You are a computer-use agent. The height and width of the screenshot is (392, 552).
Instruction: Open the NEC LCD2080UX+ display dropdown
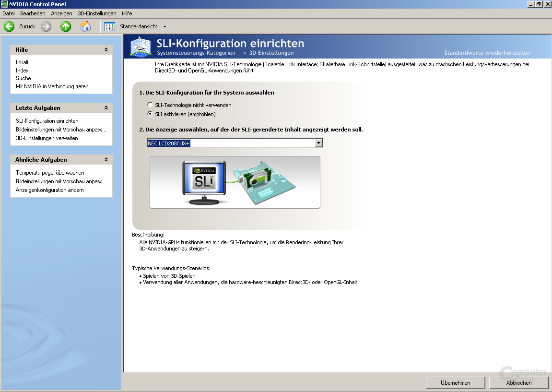(x=319, y=143)
